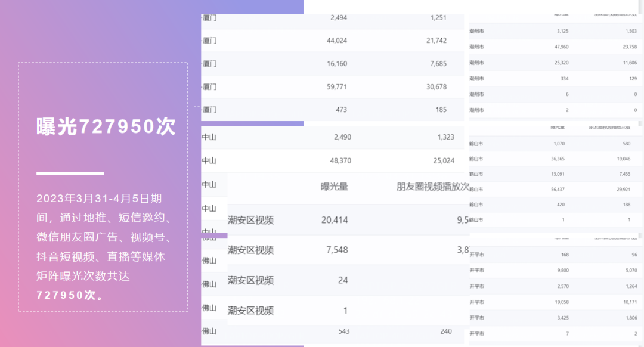Click the 鹤山市 value 56,437
644x347 pixels.
click(x=558, y=190)
